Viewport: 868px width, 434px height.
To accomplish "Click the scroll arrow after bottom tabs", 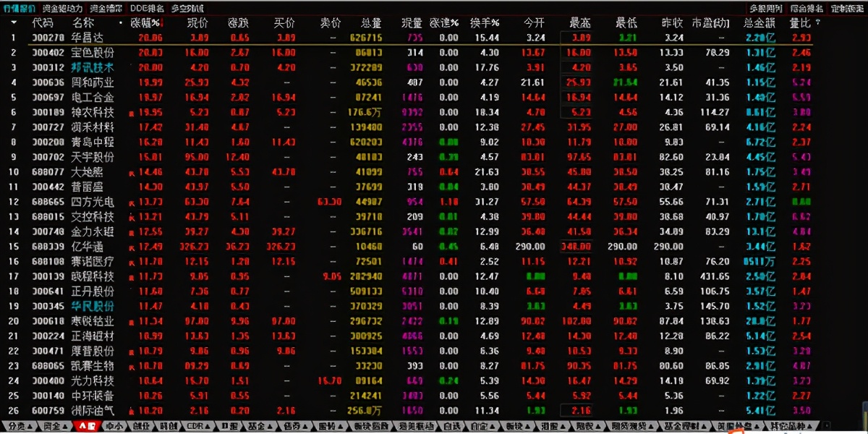I will (827, 426).
